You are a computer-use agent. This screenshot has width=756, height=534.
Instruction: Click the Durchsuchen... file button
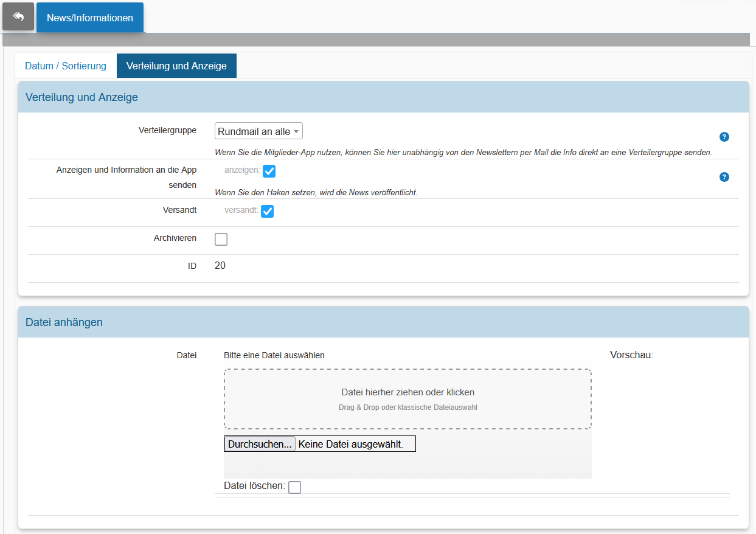[x=260, y=444]
